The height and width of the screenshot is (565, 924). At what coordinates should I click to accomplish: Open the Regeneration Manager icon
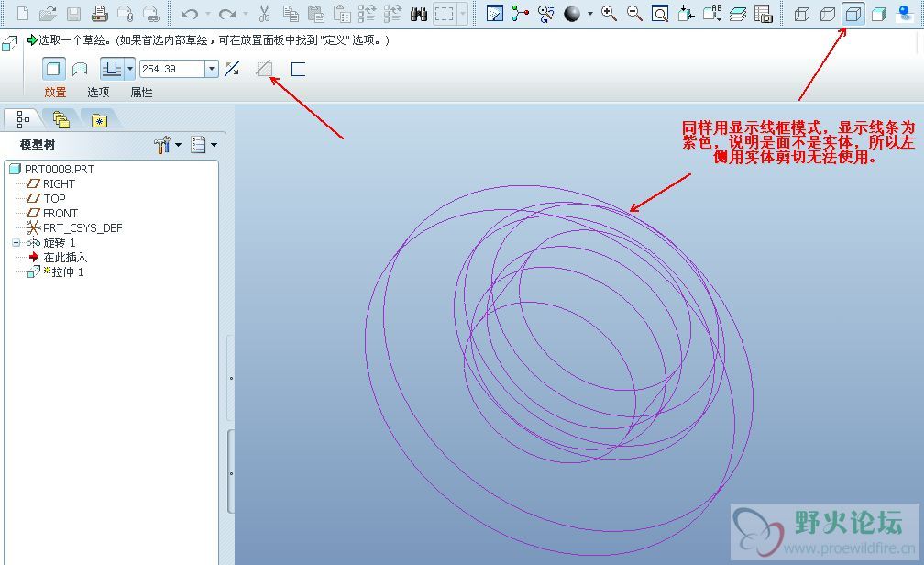(x=392, y=13)
